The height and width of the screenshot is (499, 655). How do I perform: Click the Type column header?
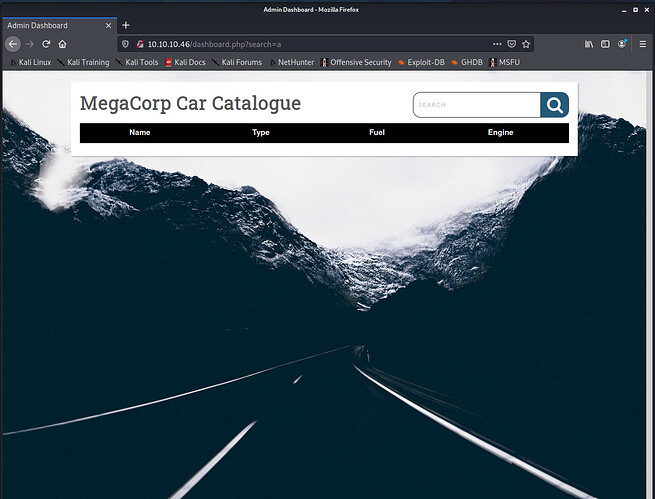pyautogui.click(x=261, y=132)
